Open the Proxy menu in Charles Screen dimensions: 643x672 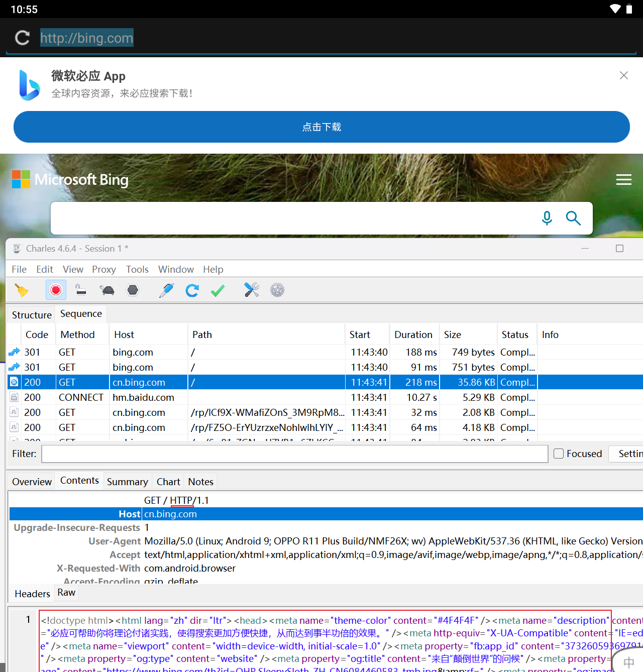coord(104,269)
